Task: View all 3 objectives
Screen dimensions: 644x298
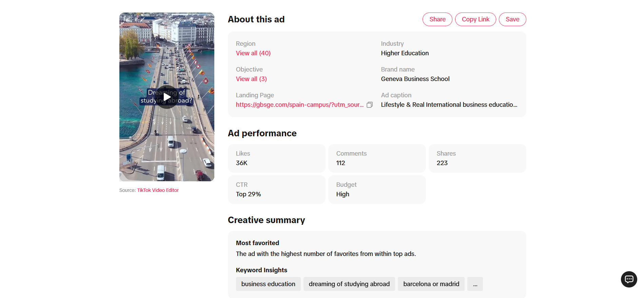Action: pos(251,79)
